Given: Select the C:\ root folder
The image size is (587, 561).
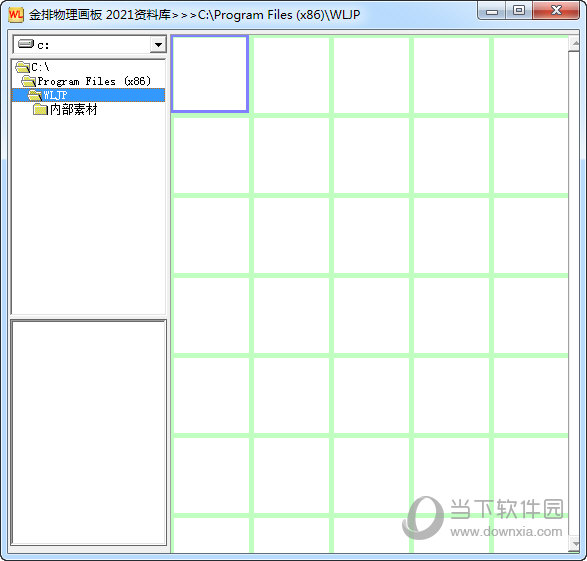Looking at the screenshot, I should (x=33, y=67).
